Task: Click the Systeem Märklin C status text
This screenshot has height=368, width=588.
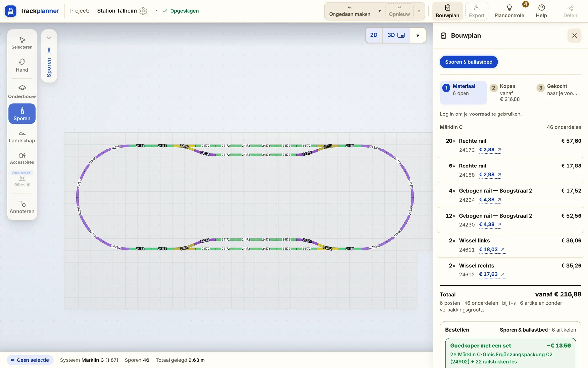Action: pos(89,360)
